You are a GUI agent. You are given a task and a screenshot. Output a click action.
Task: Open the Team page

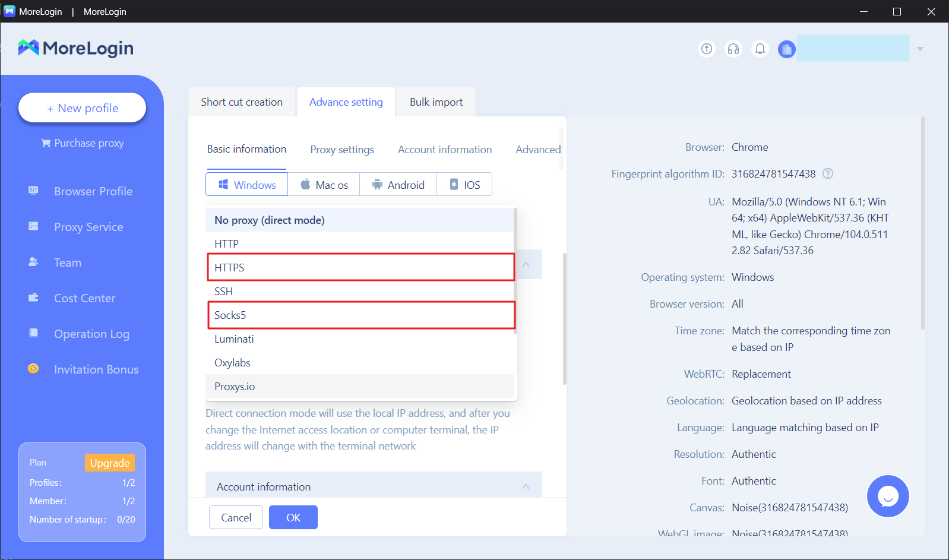(x=68, y=262)
